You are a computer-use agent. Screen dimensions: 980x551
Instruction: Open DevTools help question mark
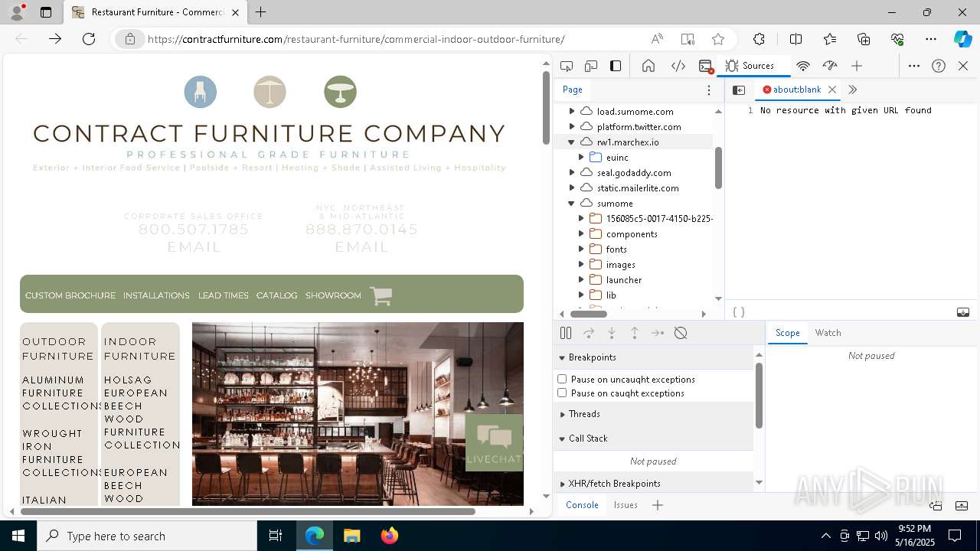click(x=939, y=66)
